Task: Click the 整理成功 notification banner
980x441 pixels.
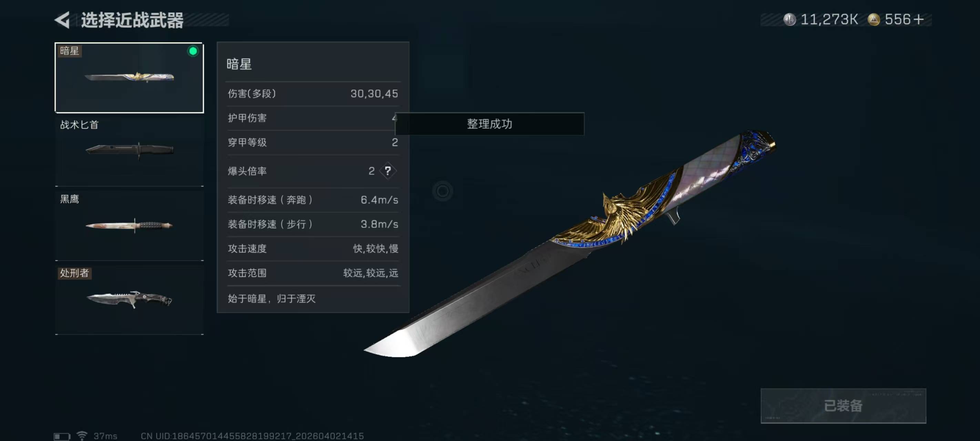Action: click(489, 124)
